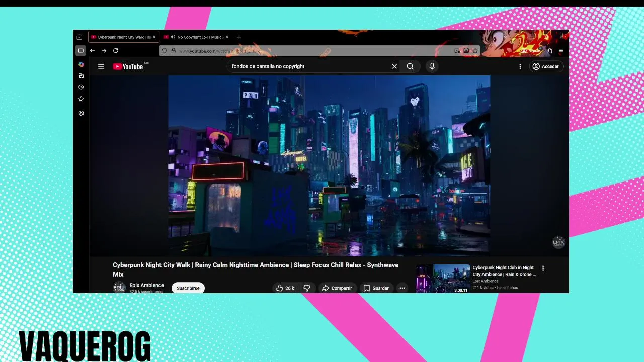
Task: Click Epix Ambience under the recommended video
Action: click(x=486, y=281)
